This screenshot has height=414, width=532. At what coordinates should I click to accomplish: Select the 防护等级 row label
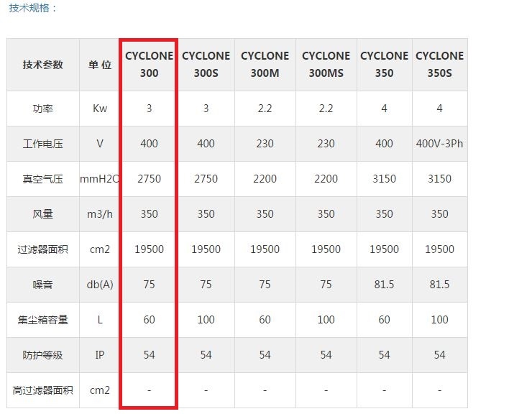point(43,355)
